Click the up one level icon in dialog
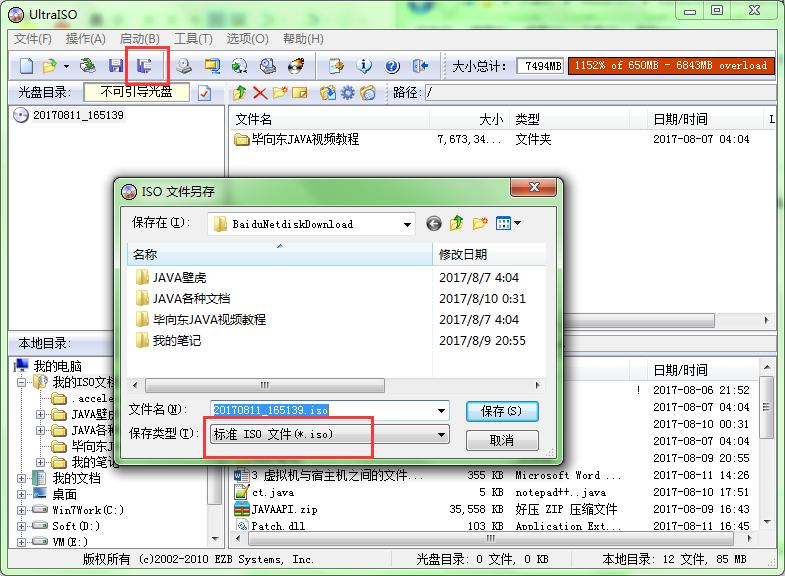Viewport: 785px width, 576px height. point(456,223)
